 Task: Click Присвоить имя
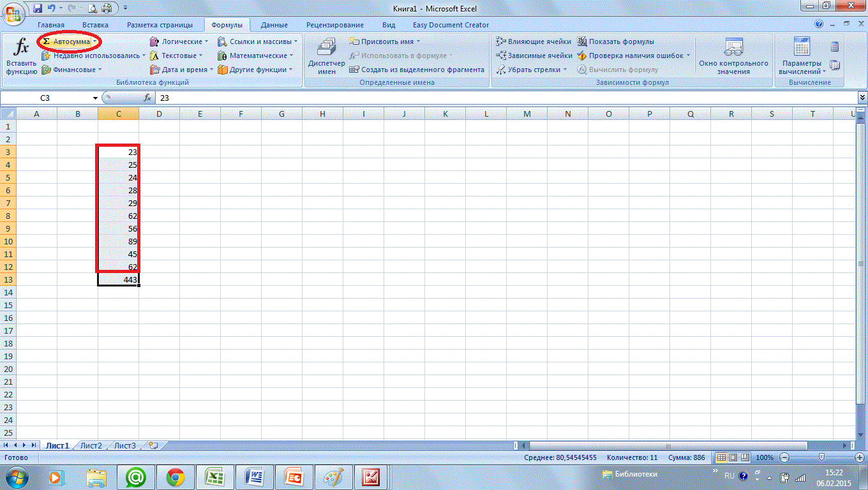coord(385,41)
